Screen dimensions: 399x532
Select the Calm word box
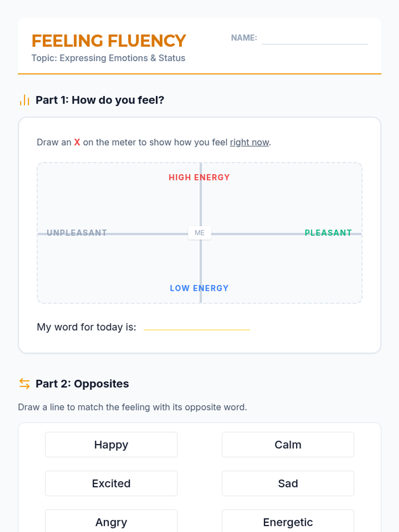(x=288, y=445)
